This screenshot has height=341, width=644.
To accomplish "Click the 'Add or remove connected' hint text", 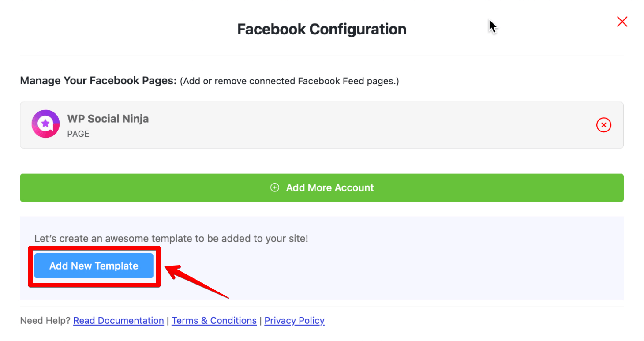I will (289, 81).
